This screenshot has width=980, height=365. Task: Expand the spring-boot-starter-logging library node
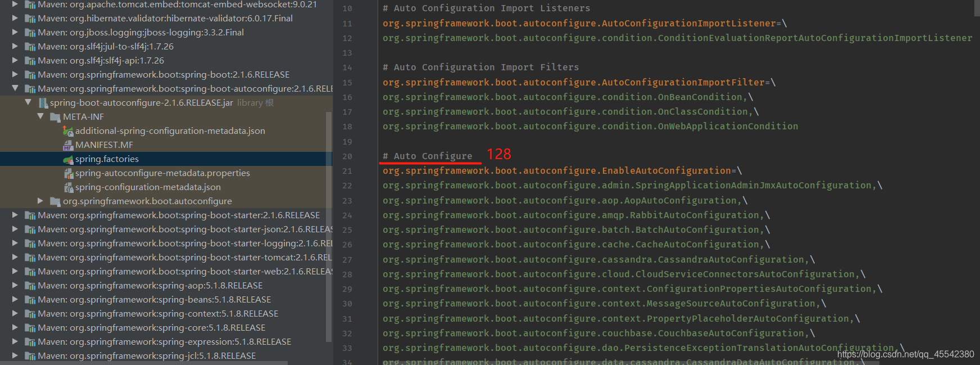(15, 244)
